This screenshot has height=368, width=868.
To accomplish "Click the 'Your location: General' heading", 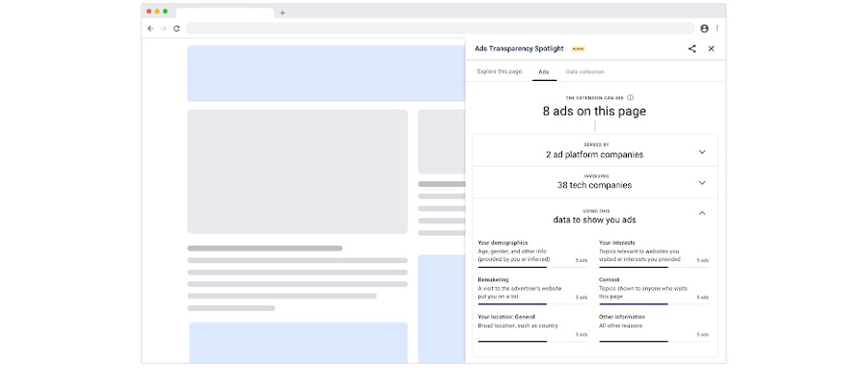I will point(506,317).
